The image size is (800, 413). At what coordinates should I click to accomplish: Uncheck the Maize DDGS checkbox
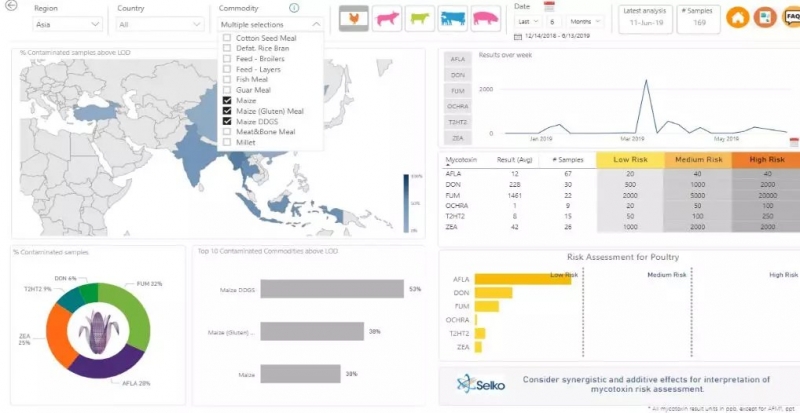(x=227, y=122)
